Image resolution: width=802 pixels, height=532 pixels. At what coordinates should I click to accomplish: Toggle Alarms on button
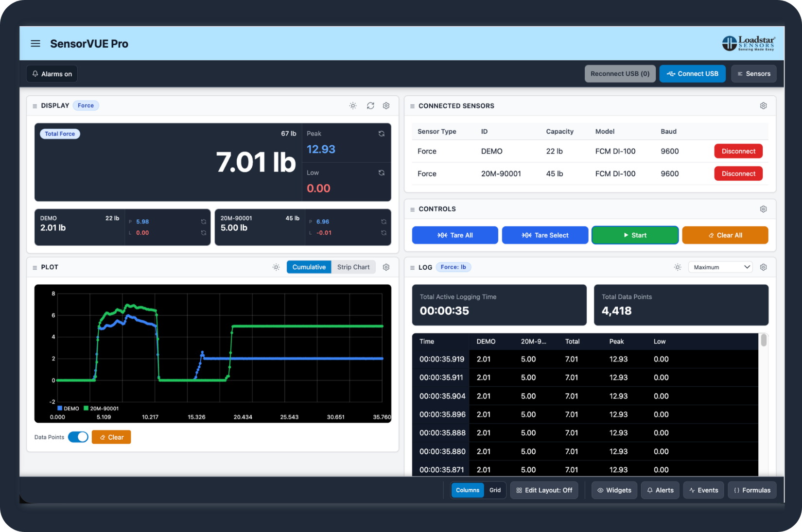point(52,74)
